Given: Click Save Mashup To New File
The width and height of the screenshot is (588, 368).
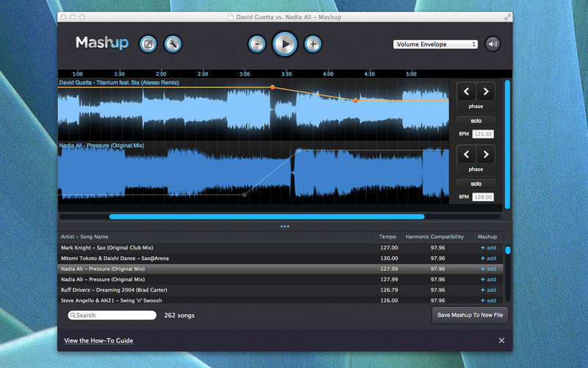Looking at the screenshot, I should pyautogui.click(x=469, y=315).
